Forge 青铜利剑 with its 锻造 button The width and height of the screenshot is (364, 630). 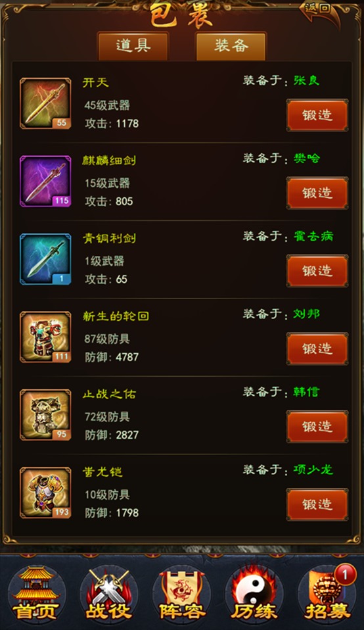[317, 271]
